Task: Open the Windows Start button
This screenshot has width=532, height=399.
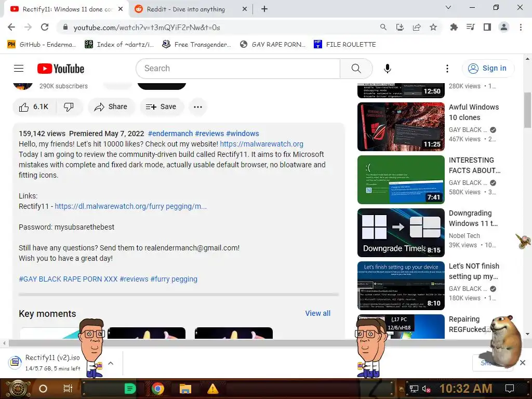Action: [18, 389]
